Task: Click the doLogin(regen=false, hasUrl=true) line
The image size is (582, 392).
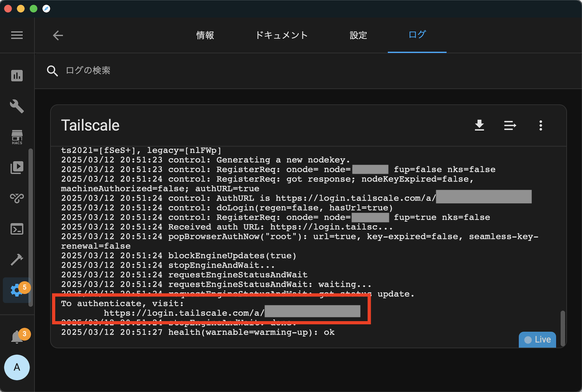Action: [227, 208]
